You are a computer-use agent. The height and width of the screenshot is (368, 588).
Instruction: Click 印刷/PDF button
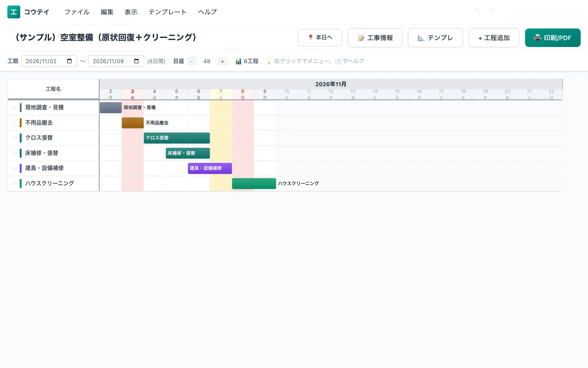[x=552, y=38]
